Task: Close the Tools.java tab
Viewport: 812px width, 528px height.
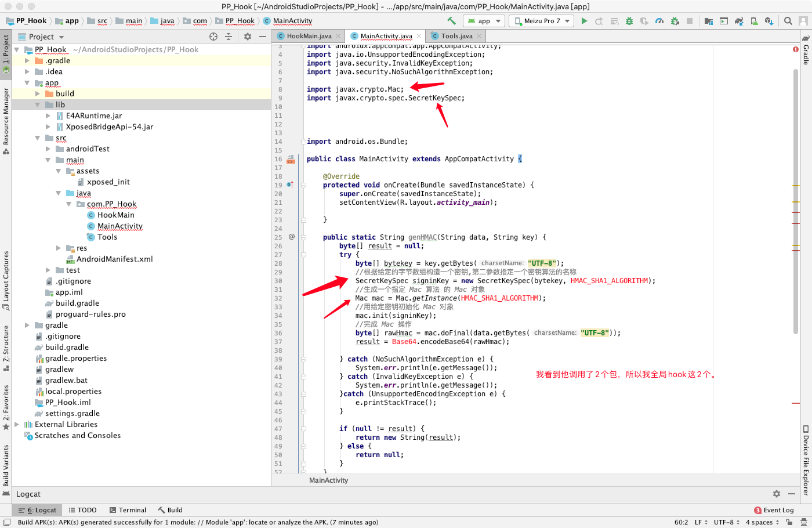Action: point(479,36)
